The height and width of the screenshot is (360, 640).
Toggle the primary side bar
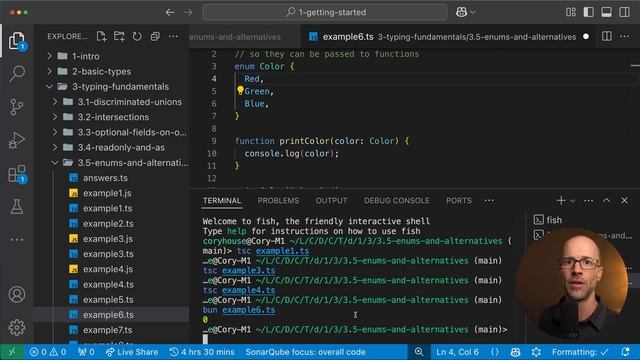(589, 12)
